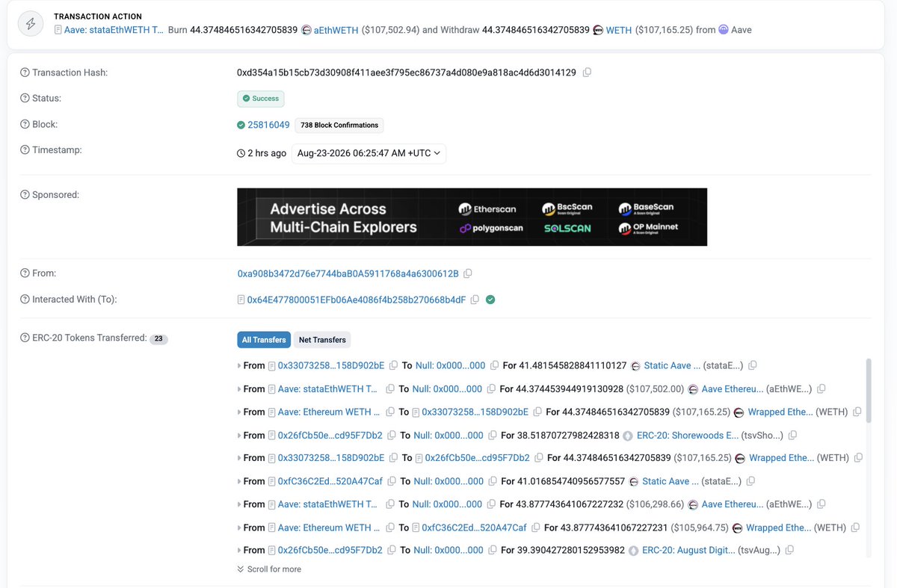Image resolution: width=897 pixels, height=588 pixels.
Task: Expand the 43.877743641067227232 aEthWE transfer row
Action: pyautogui.click(x=239, y=504)
